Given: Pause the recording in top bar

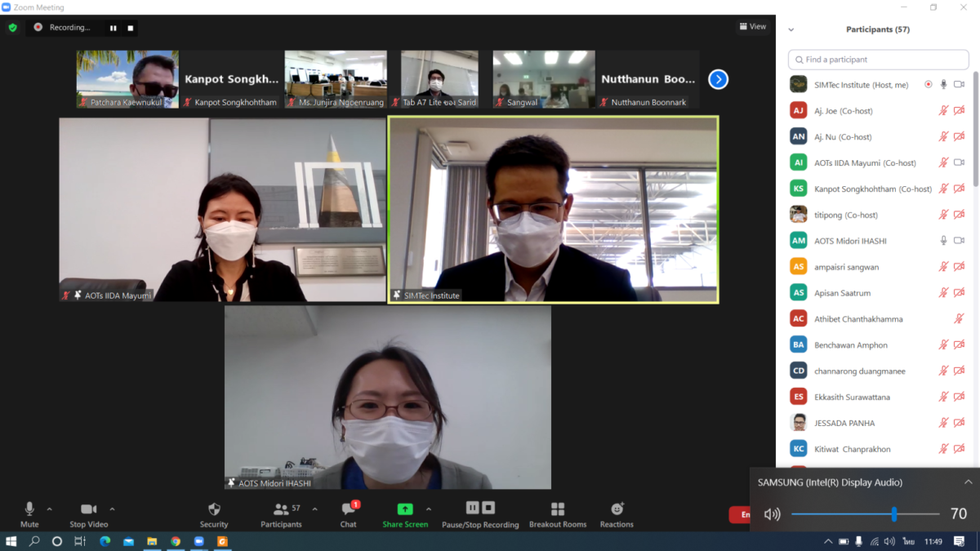Looking at the screenshot, I should pyautogui.click(x=114, y=28).
